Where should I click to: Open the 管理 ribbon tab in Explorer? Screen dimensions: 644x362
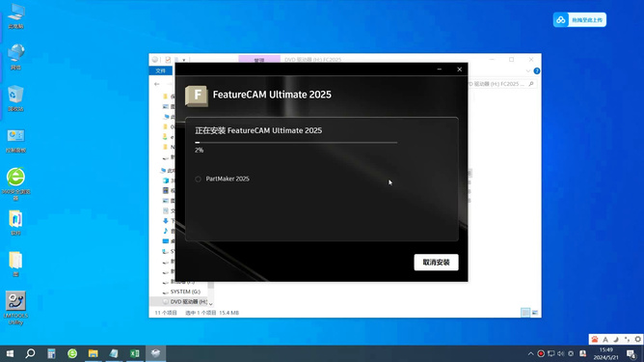click(259, 59)
